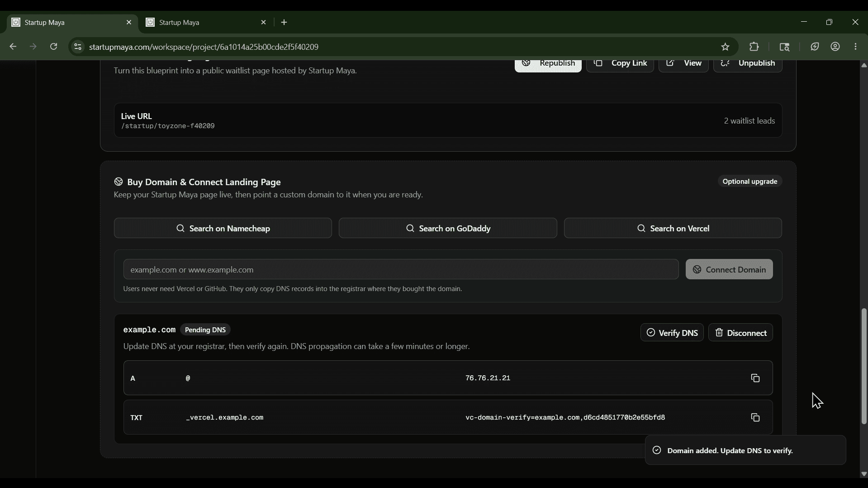Screen dimensions: 868x488
Task: Switch to the second Startup Maya tab
Action: pos(207,22)
